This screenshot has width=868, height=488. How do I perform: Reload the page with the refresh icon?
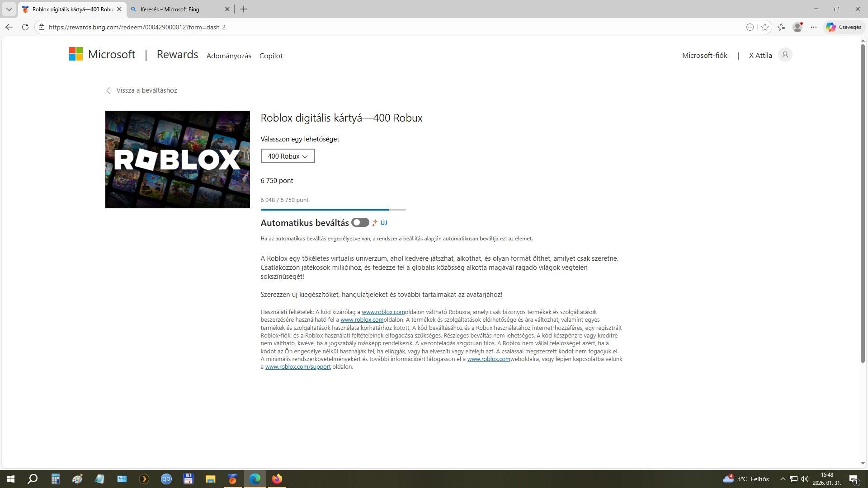(25, 27)
